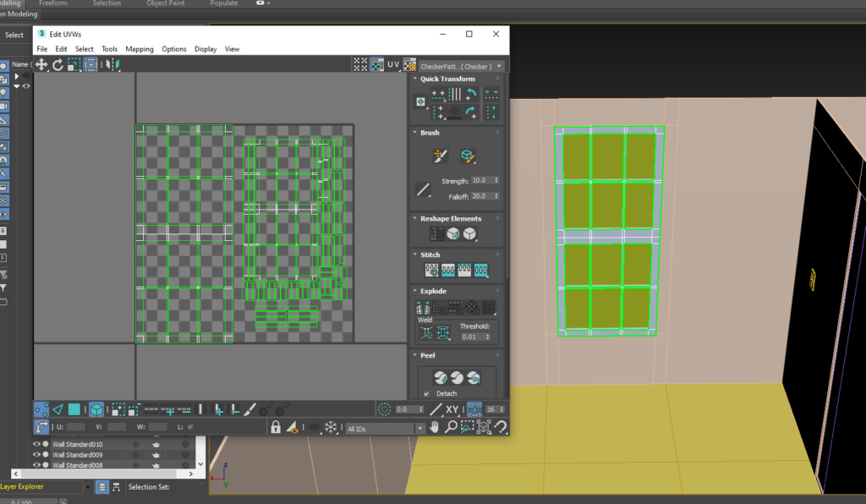Click the Freeze snowflake icon

[x=329, y=426]
